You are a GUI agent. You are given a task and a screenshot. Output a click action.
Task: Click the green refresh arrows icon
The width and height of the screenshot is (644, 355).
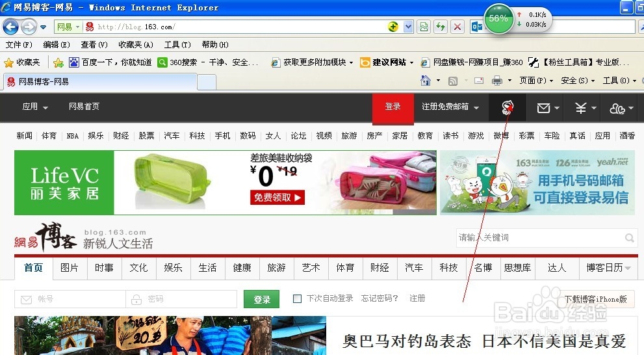[441, 27]
